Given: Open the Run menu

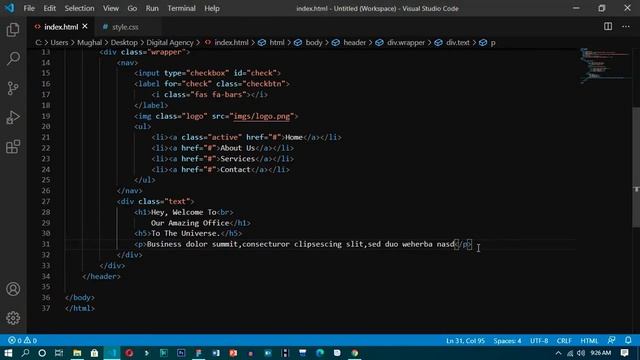Looking at the screenshot, I should 152,8.
